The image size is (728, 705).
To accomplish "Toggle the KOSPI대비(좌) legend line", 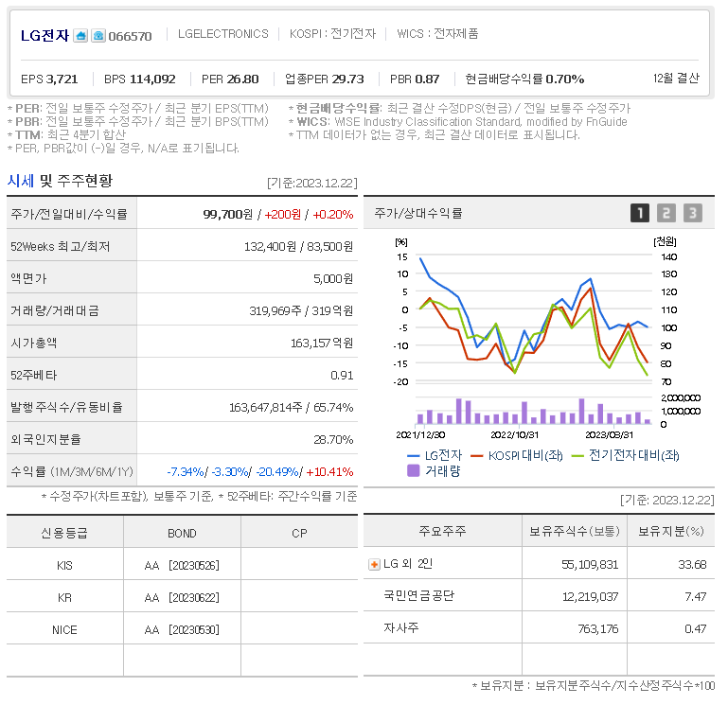I will pyautogui.click(x=516, y=456).
